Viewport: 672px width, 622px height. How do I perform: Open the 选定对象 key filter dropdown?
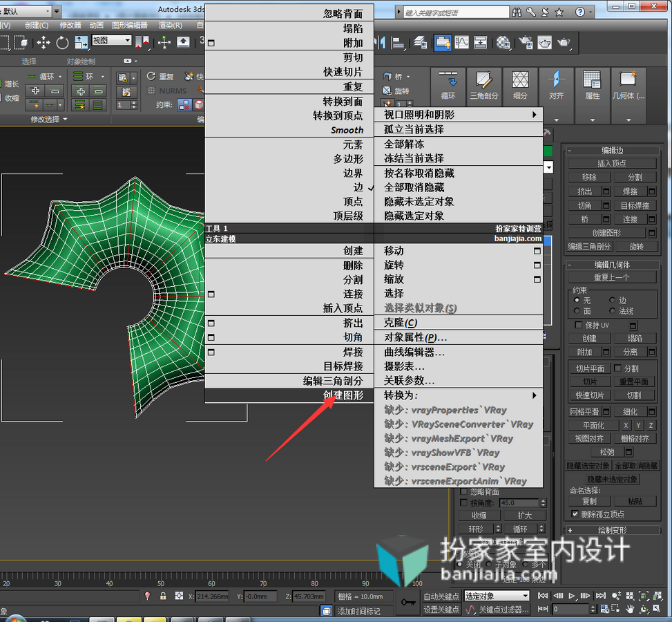point(497,596)
